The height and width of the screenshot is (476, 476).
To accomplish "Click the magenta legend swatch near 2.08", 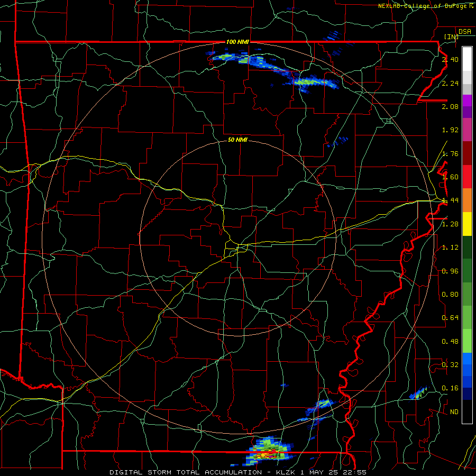I will 467,100.
